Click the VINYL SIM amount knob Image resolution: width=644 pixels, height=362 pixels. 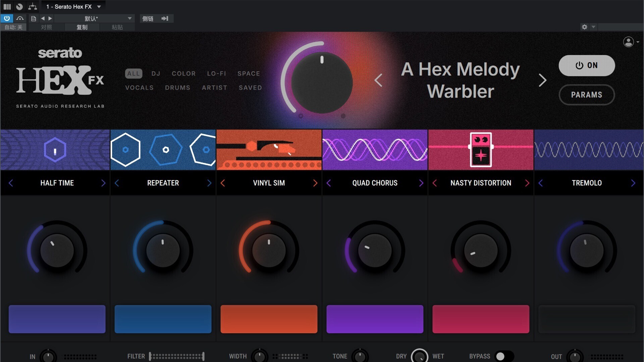(x=269, y=250)
